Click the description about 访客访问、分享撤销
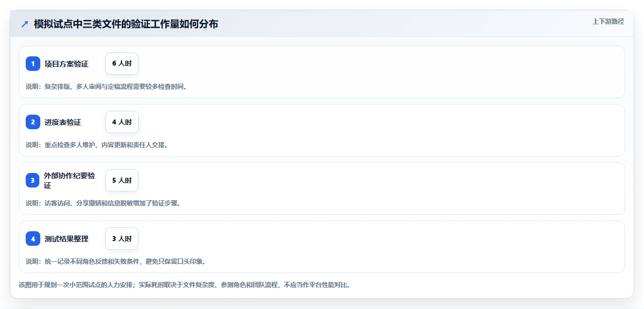The width and height of the screenshot is (644, 309). click(x=103, y=203)
